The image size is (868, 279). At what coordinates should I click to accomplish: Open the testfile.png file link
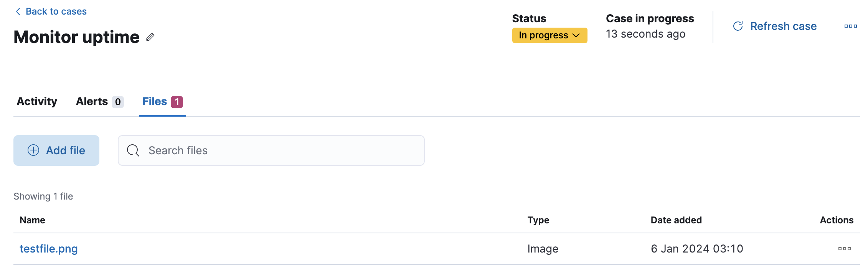(49, 249)
